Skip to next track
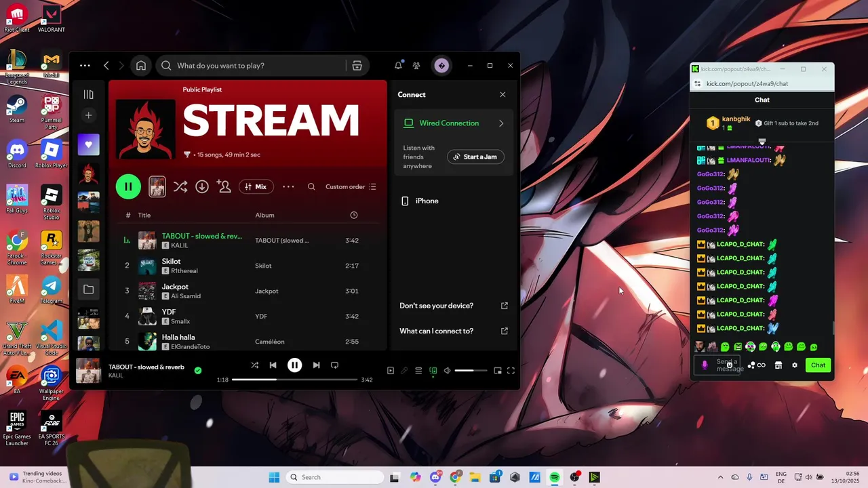868x488 pixels. click(316, 365)
